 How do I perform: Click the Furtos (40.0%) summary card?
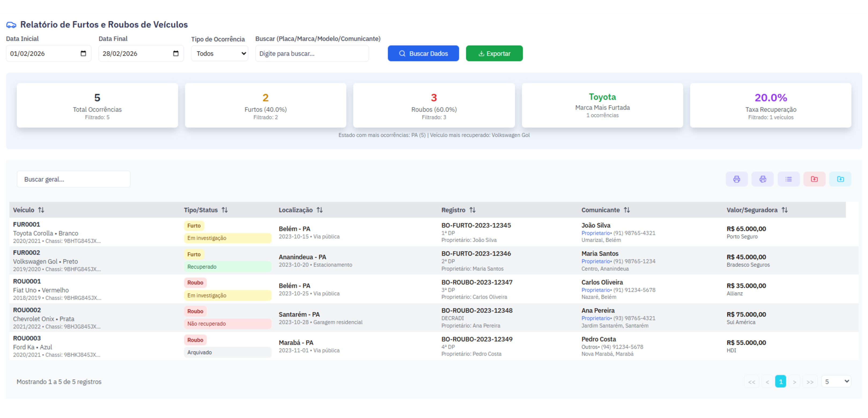[265, 105]
